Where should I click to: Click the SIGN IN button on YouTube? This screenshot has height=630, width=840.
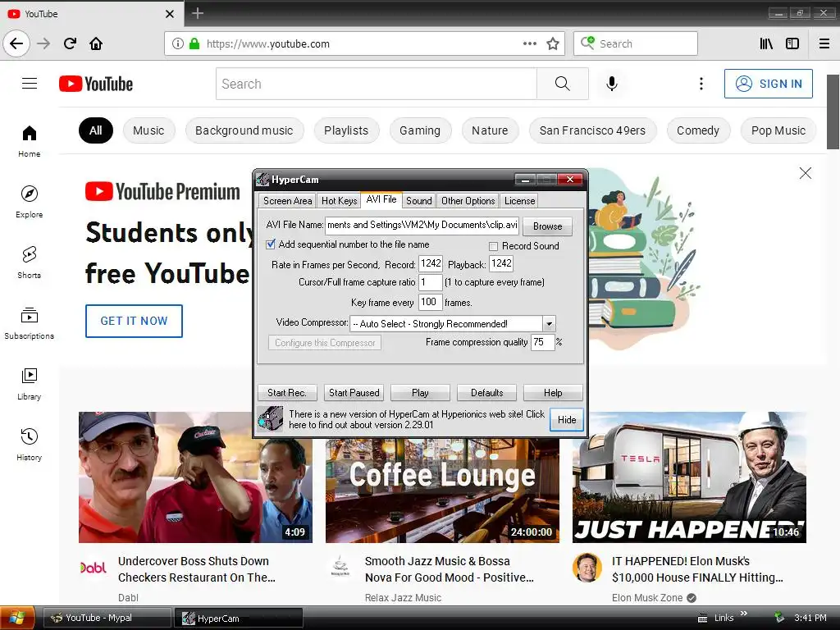click(768, 84)
